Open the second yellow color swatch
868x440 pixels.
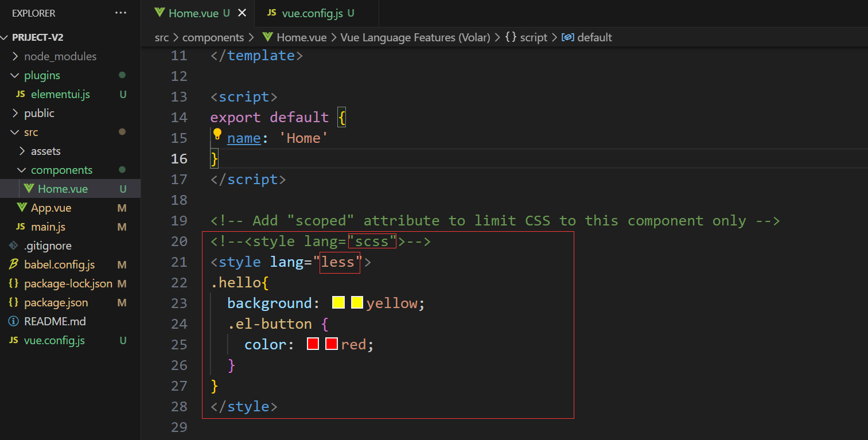tap(357, 302)
